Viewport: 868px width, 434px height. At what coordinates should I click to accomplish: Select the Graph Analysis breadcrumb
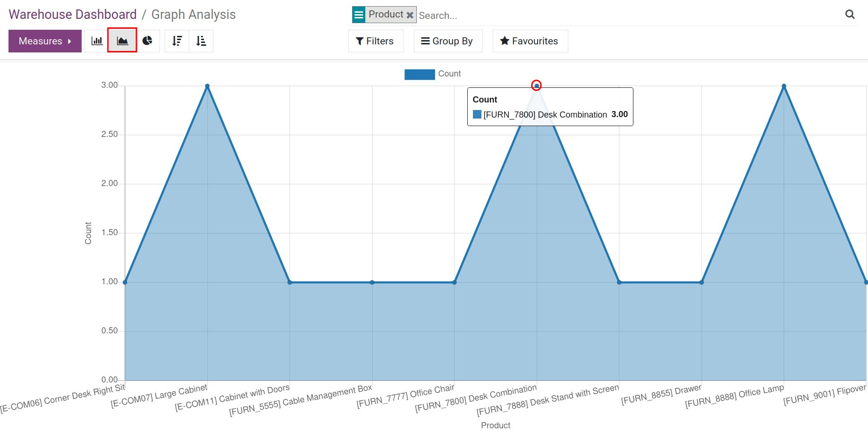(x=193, y=14)
